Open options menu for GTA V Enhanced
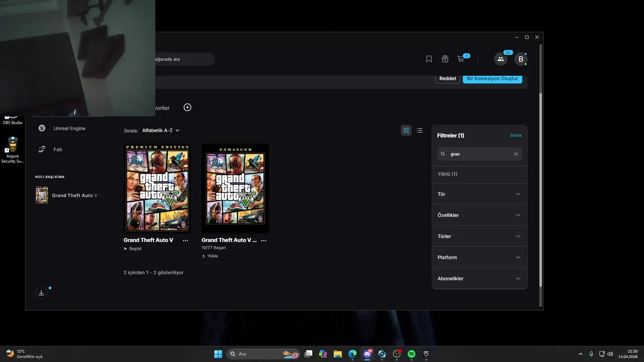This screenshot has width=644, height=362. pos(263,240)
